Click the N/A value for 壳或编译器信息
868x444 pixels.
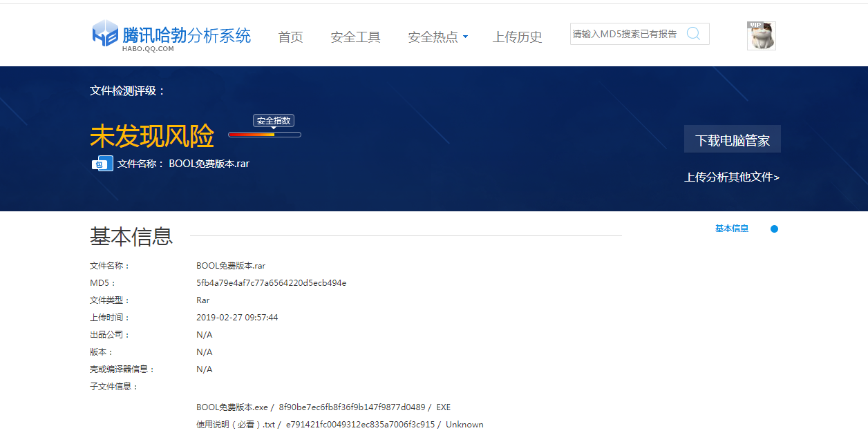tap(205, 369)
